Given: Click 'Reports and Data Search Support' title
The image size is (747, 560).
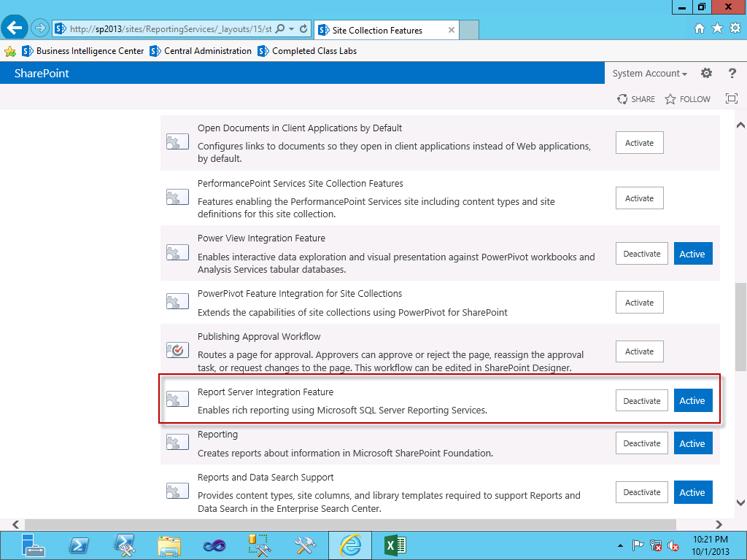Looking at the screenshot, I should (x=266, y=477).
